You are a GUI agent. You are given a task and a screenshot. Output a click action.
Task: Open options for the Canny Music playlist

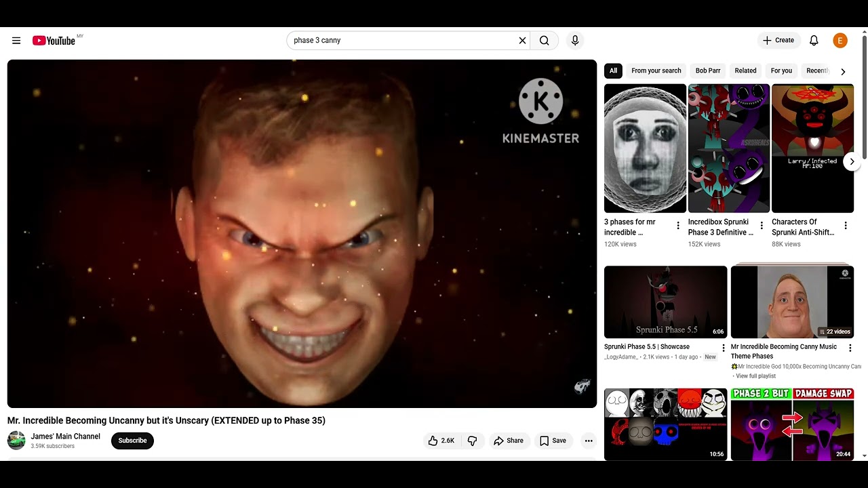[850, 348]
